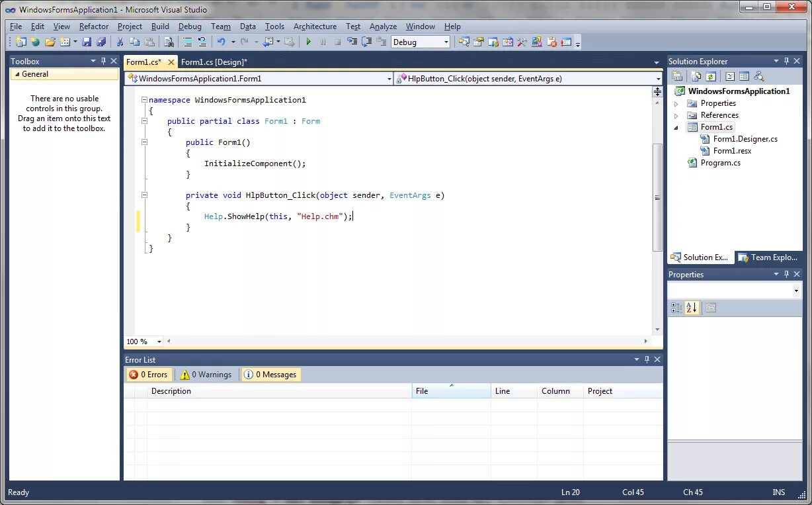
Task: Toggle auto-hide pin on Toolbox panel
Action: 103,61
